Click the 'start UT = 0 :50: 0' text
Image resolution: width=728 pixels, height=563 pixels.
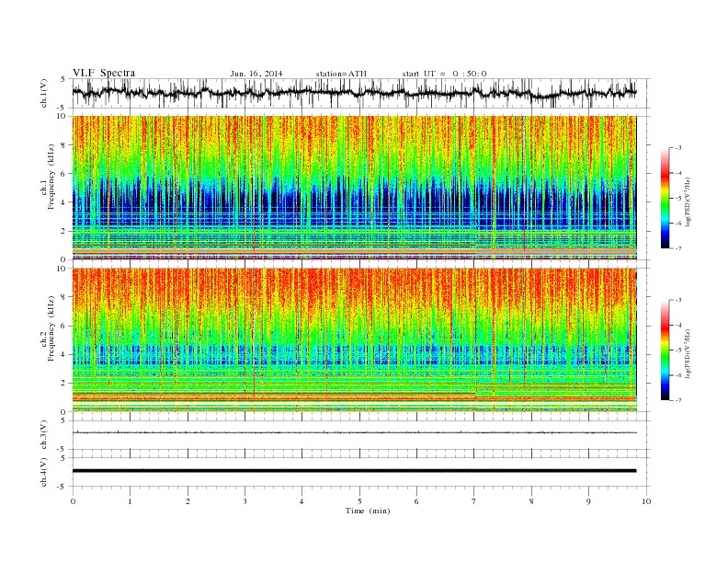coord(444,74)
